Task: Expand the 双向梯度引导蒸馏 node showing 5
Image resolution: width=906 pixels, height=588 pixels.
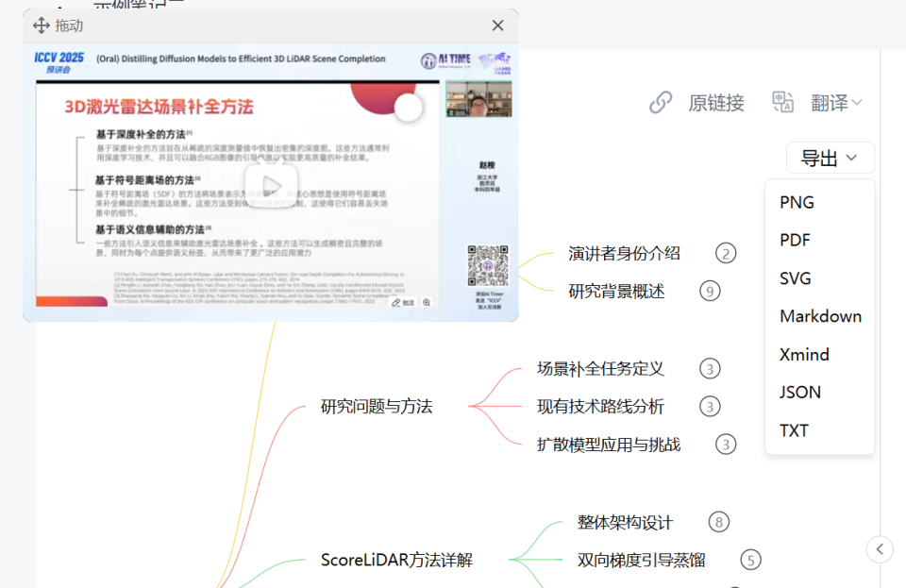Action: [751, 559]
